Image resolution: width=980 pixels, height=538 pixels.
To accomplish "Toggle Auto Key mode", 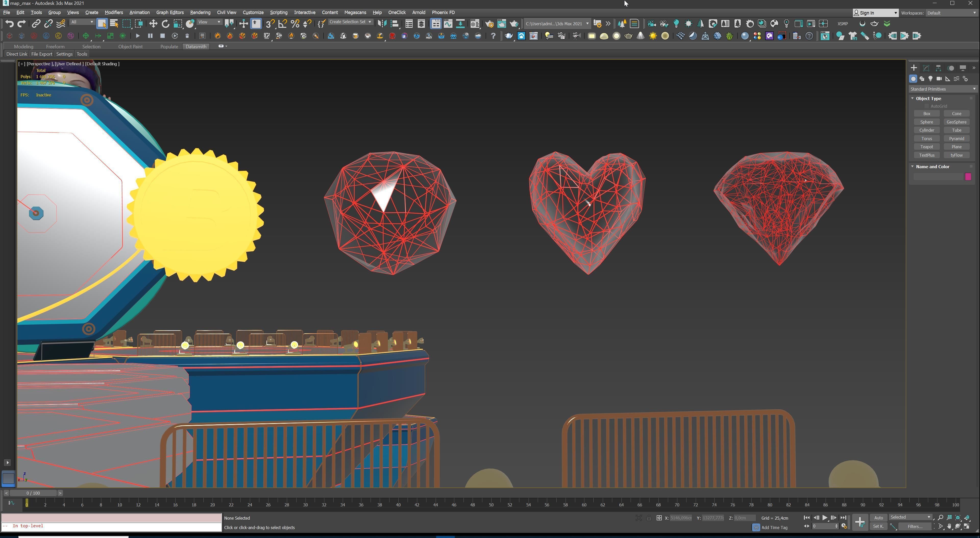I will coord(878,517).
